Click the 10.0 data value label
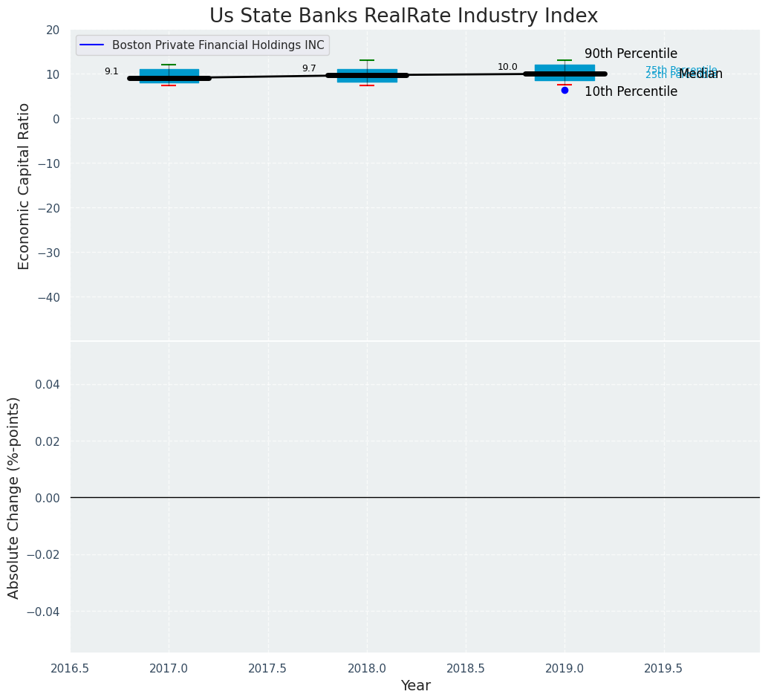Screen dimensions: 768x700 click(507, 67)
